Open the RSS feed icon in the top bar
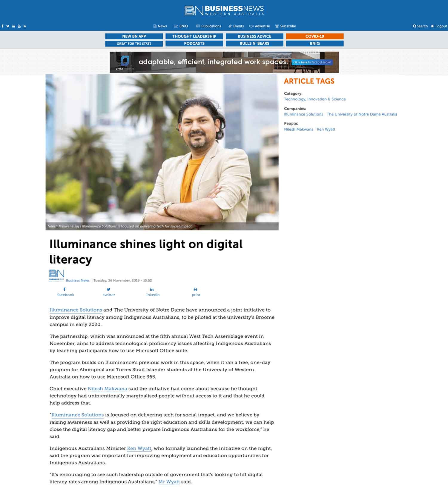The image size is (448, 497). point(25,26)
